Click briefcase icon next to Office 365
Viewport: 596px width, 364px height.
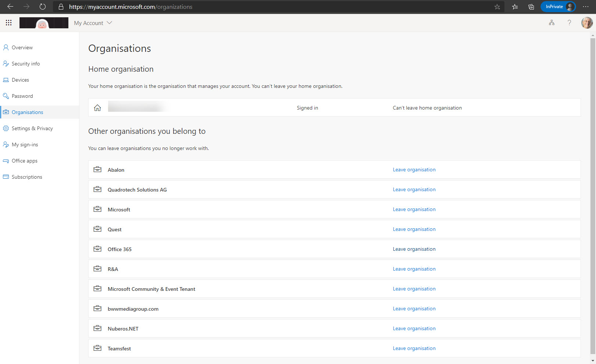(x=97, y=249)
